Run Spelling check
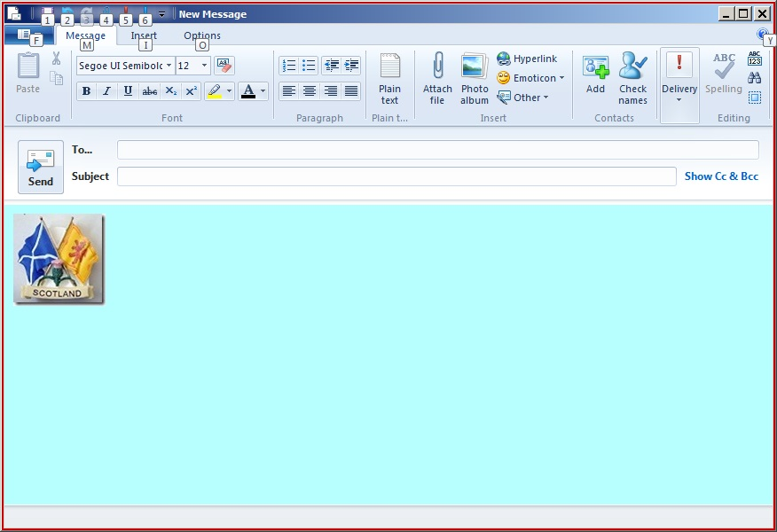This screenshot has width=777, height=532. (x=724, y=74)
